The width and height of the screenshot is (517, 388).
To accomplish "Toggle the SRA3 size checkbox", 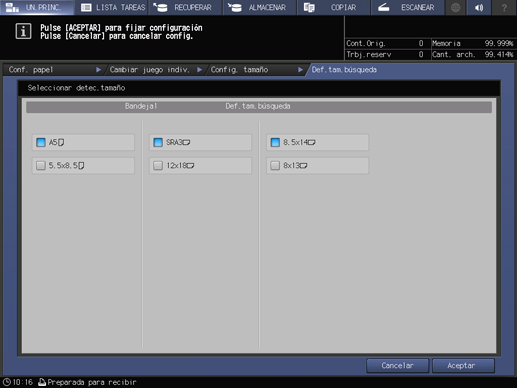I will point(158,142).
